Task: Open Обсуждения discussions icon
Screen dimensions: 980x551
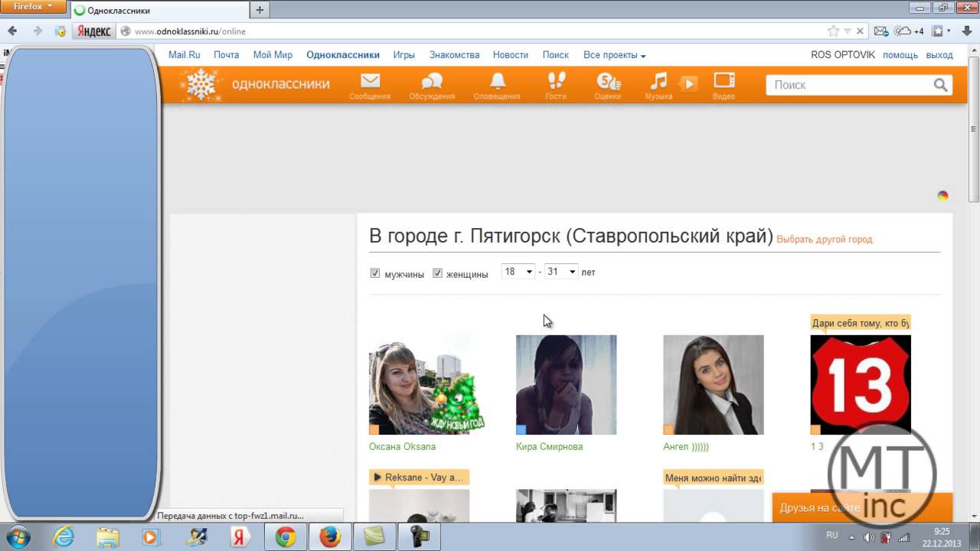Action: (x=432, y=80)
